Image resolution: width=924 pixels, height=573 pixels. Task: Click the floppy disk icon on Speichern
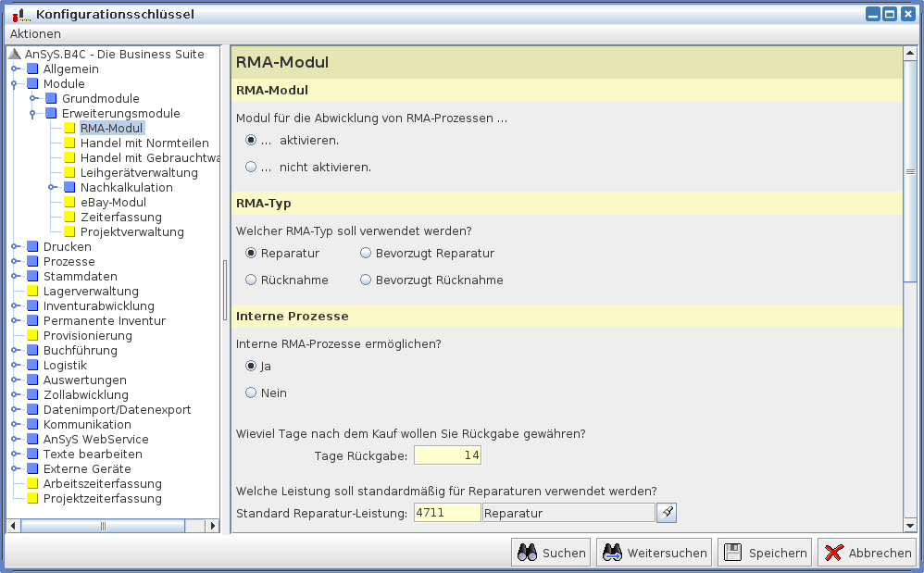pyautogui.click(x=733, y=553)
